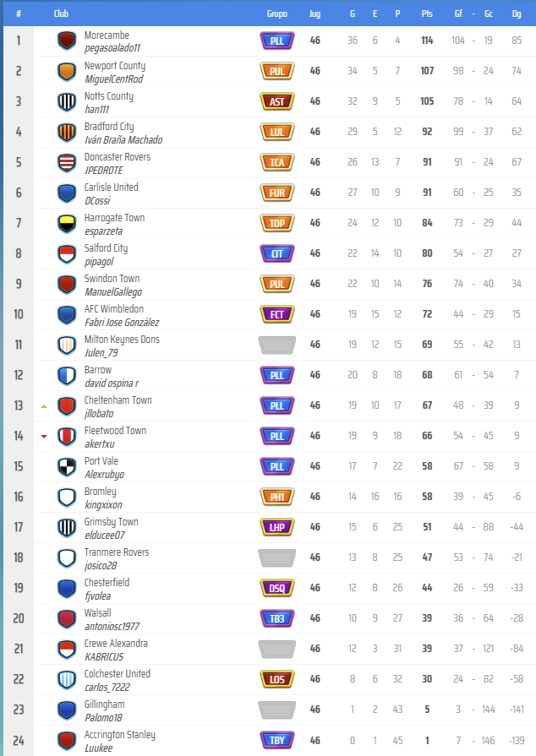
Task: Click the AST group badge
Action: click(276, 101)
